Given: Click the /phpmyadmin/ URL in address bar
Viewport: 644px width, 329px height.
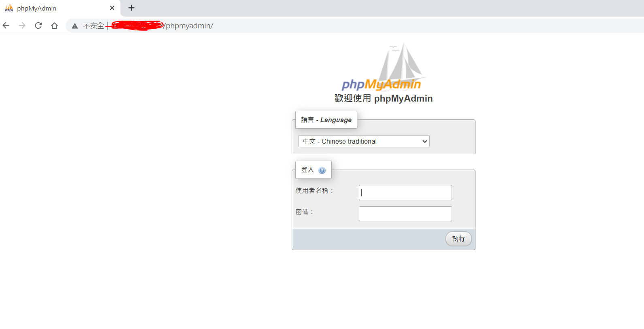Looking at the screenshot, I should coord(188,26).
